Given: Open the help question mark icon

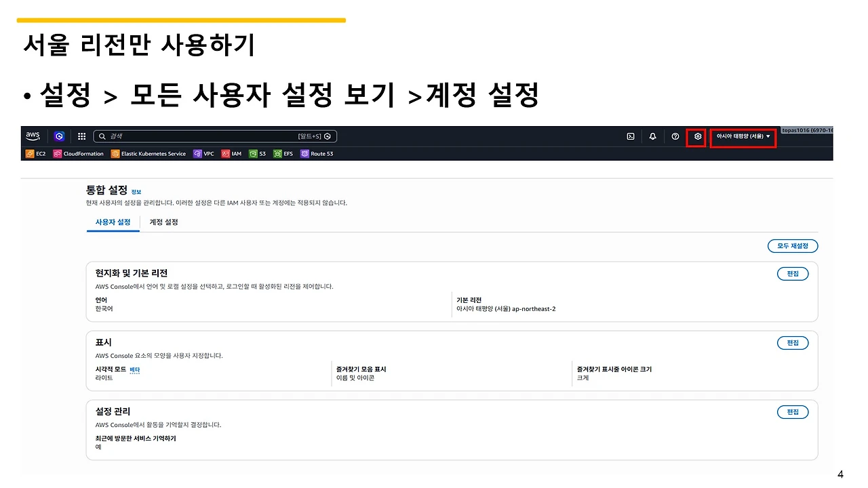Looking at the screenshot, I should (x=675, y=136).
